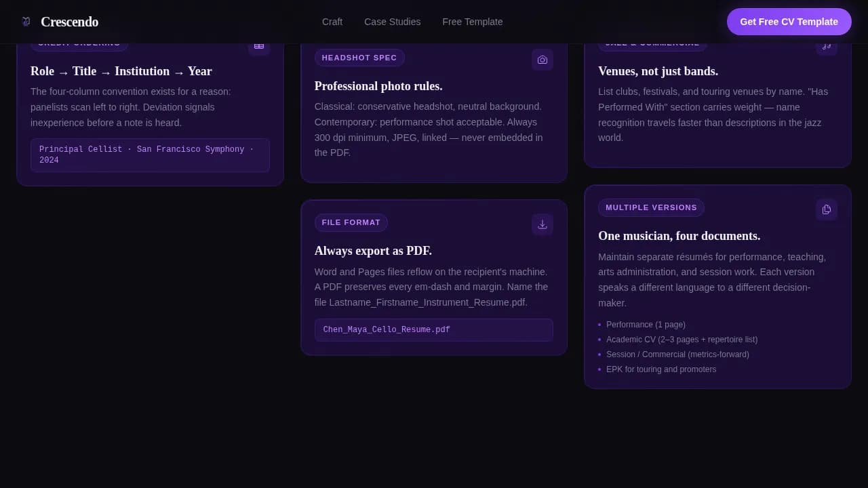Click the copy icon on Multiple Versions card
The height and width of the screenshot is (488, 868).
827,209
